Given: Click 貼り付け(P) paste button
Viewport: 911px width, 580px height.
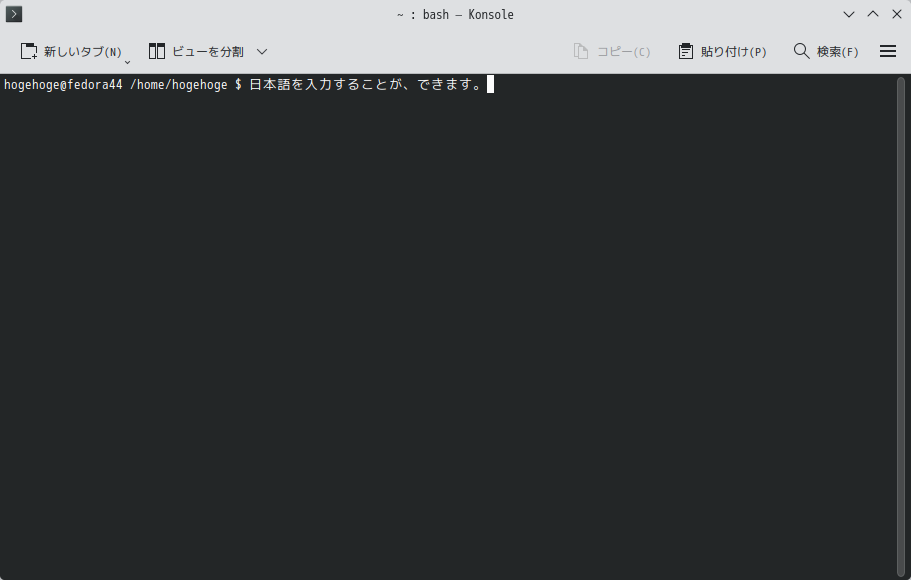Looking at the screenshot, I should (722, 52).
